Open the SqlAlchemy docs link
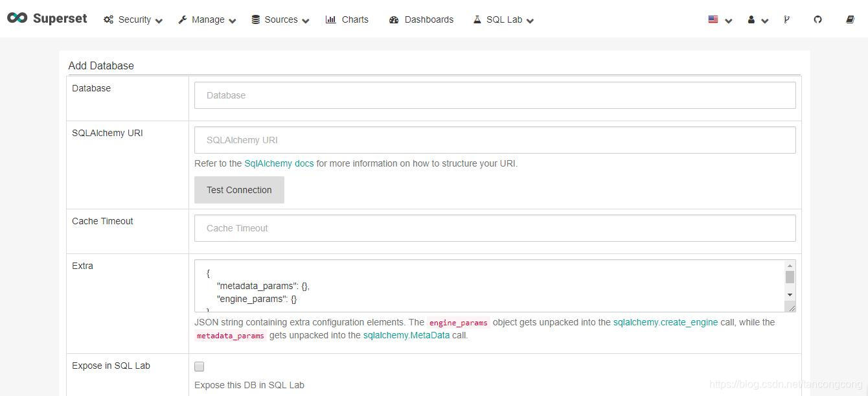This screenshot has height=396, width=868. click(x=279, y=163)
